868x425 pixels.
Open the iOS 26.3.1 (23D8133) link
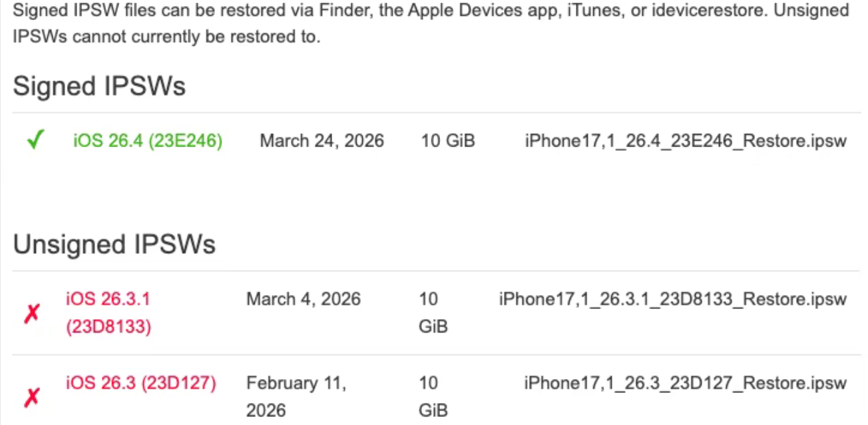pos(108,313)
